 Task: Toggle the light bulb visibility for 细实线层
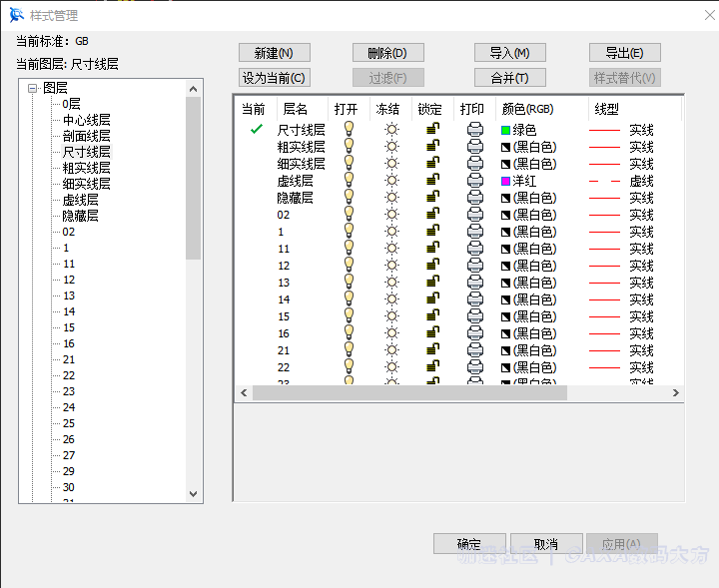(x=349, y=164)
